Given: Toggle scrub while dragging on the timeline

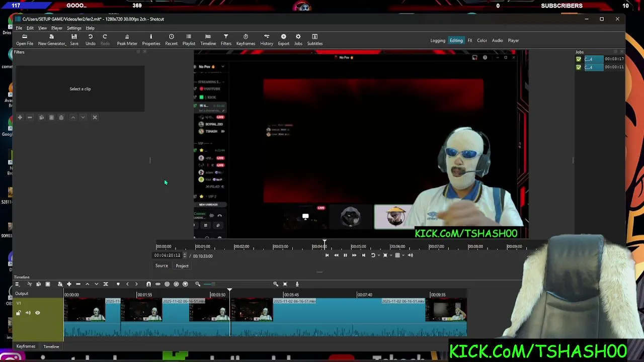Looking at the screenshot, I should coord(157,284).
